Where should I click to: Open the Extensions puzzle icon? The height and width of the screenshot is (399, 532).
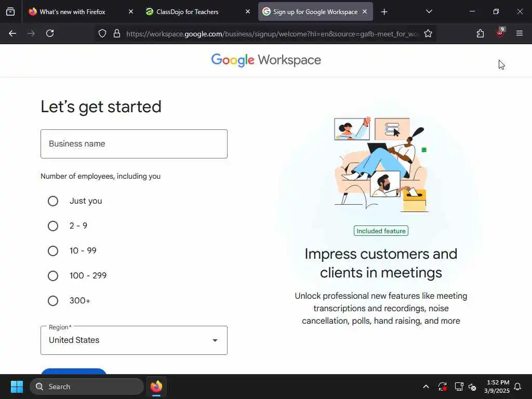click(480, 33)
